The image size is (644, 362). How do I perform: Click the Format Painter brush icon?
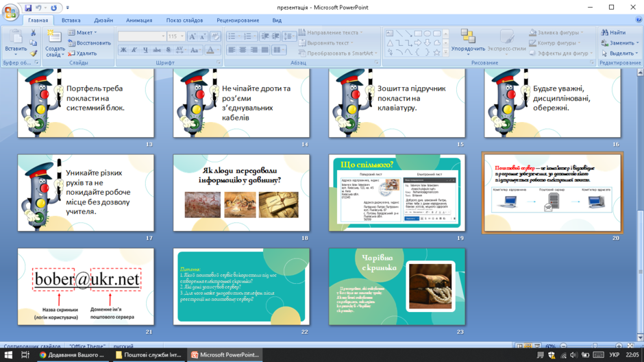pyautogui.click(x=34, y=53)
